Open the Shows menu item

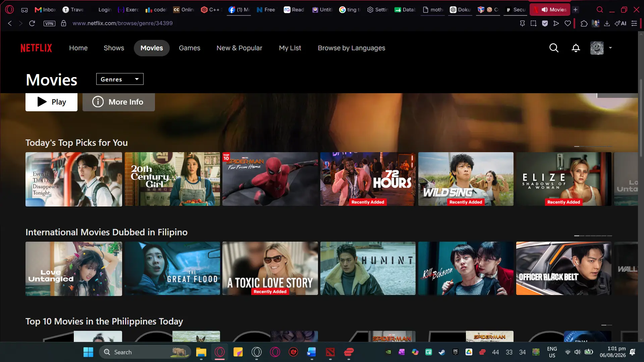point(114,48)
